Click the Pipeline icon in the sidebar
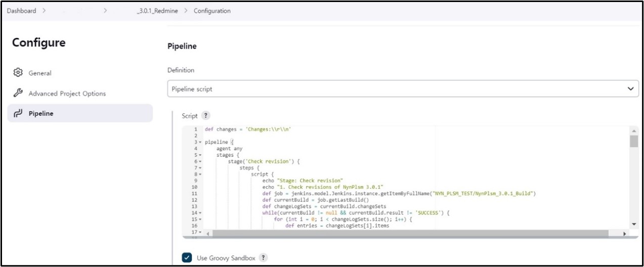Viewport: 644px width, 267px height. coord(17,113)
